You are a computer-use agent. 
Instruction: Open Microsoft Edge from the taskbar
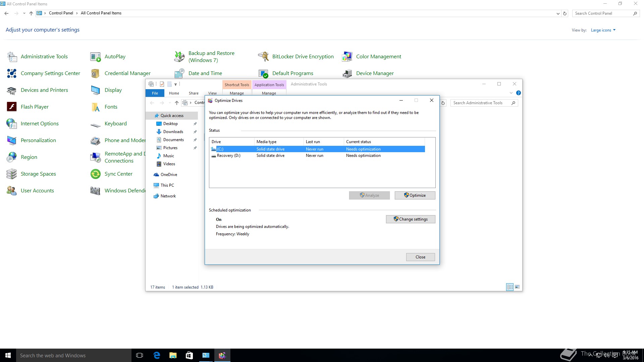click(157, 355)
